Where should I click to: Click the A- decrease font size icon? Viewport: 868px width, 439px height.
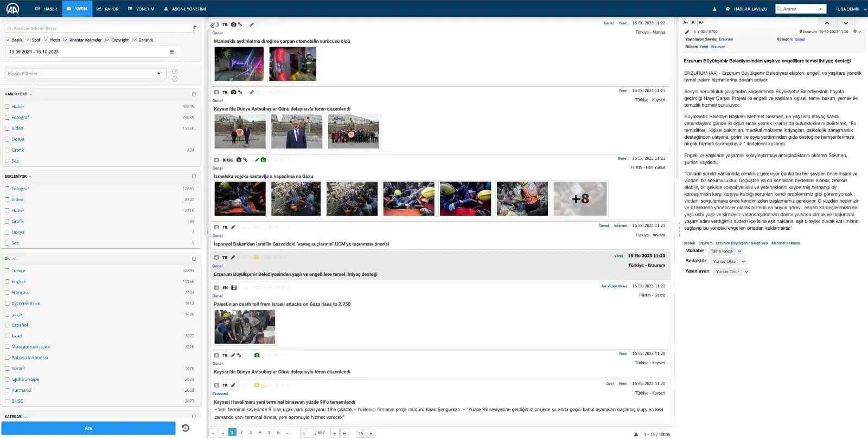(685, 23)
